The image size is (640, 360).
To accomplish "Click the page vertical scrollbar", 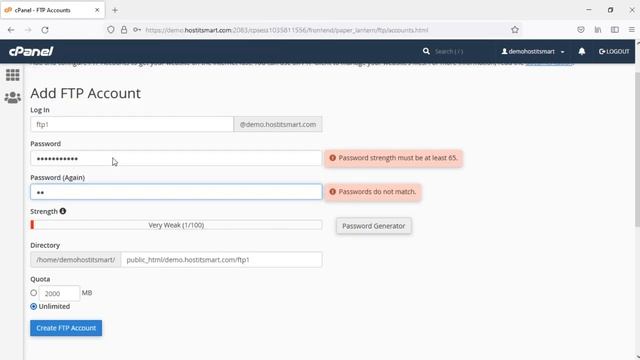I will pos(637,149).
